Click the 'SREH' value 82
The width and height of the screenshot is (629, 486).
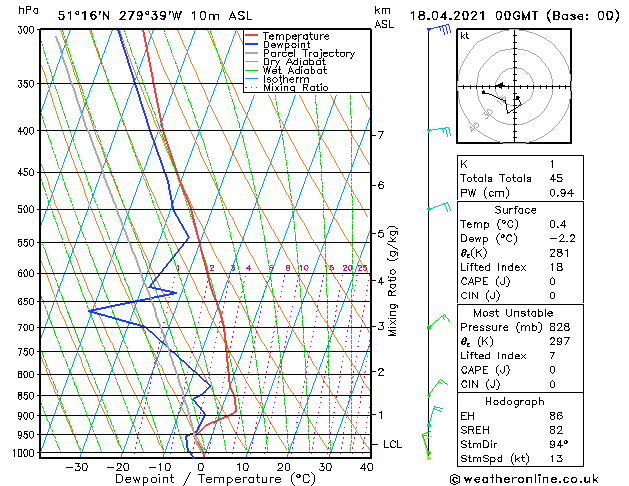click(x=556, y=430)
